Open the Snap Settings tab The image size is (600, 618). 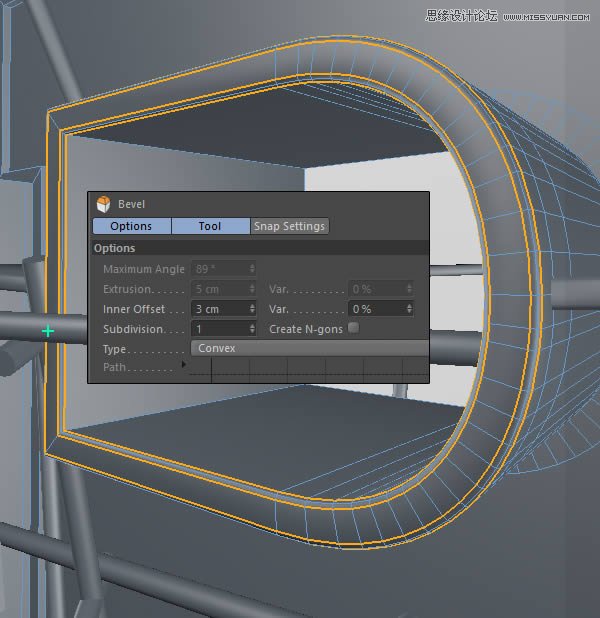click(x=289, y=226)
